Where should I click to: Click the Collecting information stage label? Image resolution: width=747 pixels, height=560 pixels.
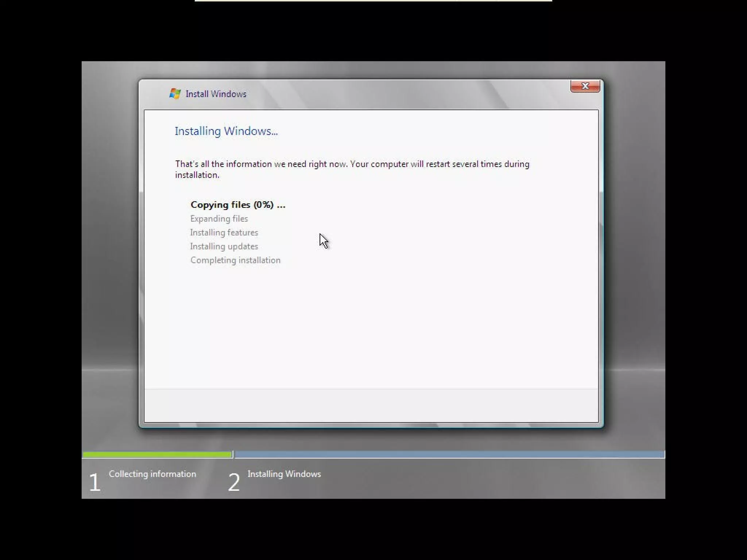152,474
